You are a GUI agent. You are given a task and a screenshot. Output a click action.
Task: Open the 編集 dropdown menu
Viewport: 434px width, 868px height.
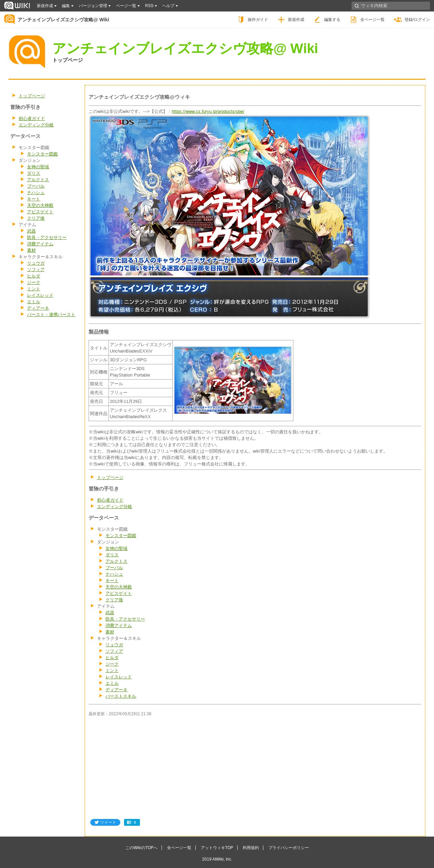68,6
